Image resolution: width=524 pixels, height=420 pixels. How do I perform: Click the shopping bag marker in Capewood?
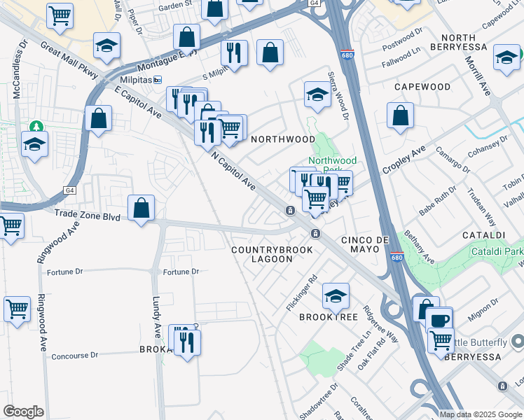pos(400,115)
